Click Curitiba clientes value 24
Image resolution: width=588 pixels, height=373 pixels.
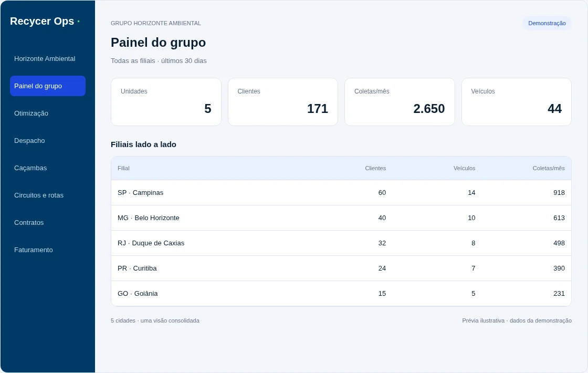pyautogui.click(x=382, y=268)
